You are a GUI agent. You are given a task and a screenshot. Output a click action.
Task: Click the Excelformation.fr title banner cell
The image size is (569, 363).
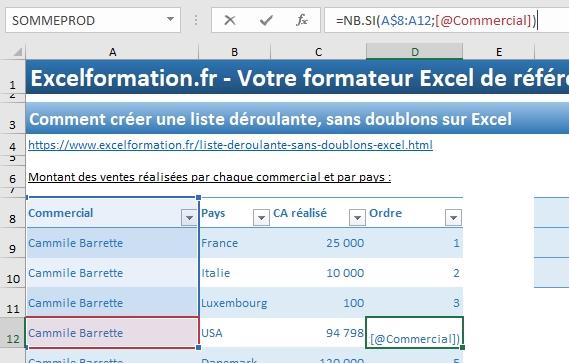[298, 78]
